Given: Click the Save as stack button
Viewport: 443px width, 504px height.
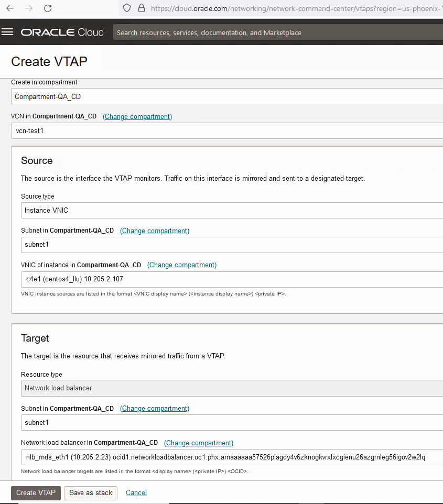Looking at the screenshot, I should (x=91, y=493).
